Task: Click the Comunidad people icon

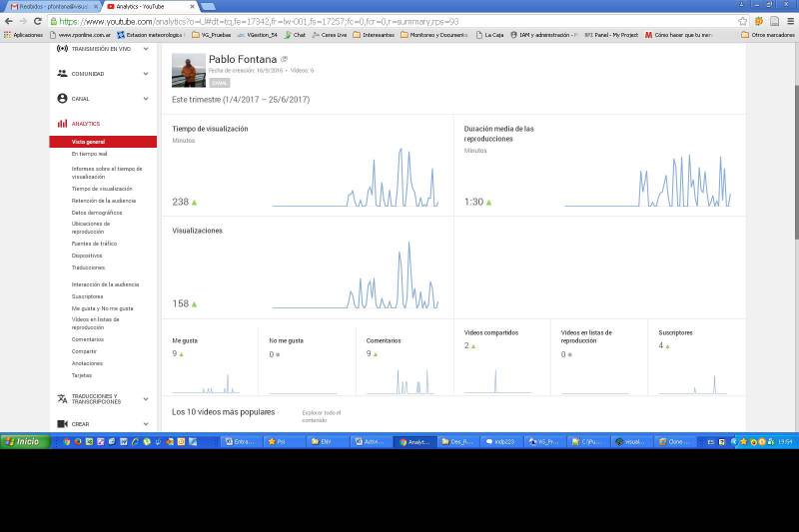Action: point(62,73)
